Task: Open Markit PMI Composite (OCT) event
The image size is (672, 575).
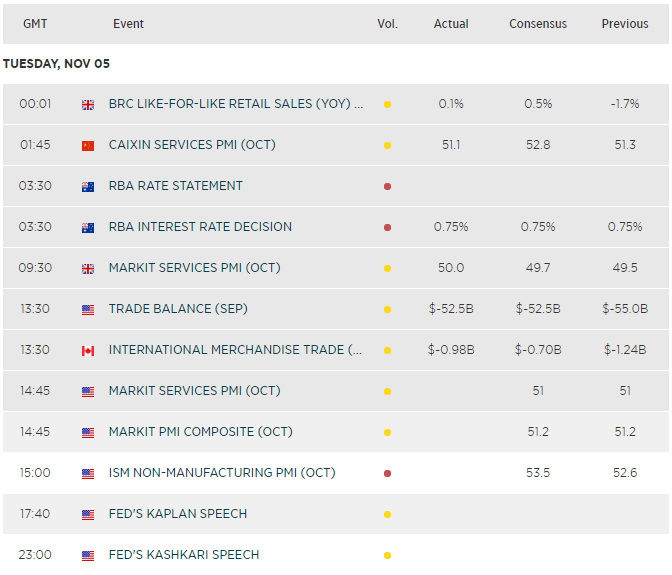Action: [200, 432]
